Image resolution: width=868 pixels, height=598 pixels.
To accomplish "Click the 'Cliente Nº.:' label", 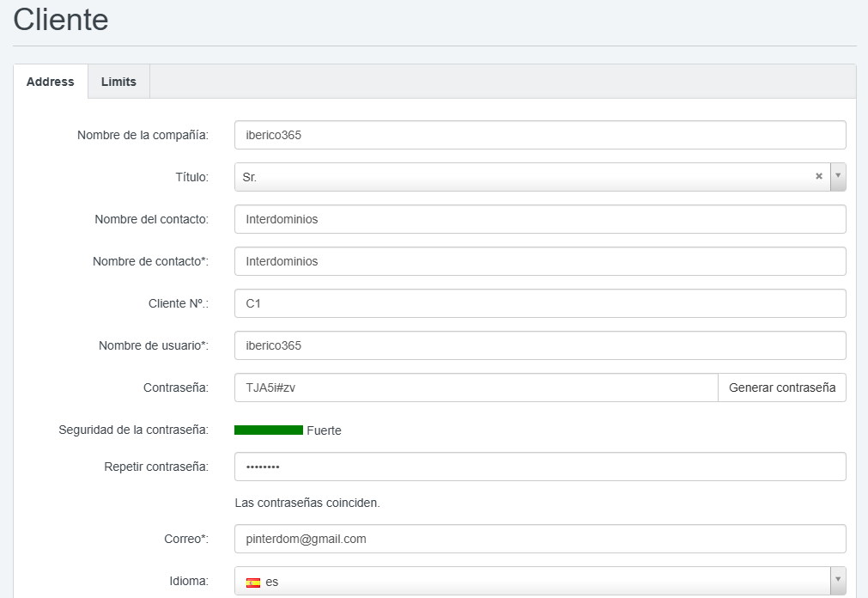I will point(179,303).
